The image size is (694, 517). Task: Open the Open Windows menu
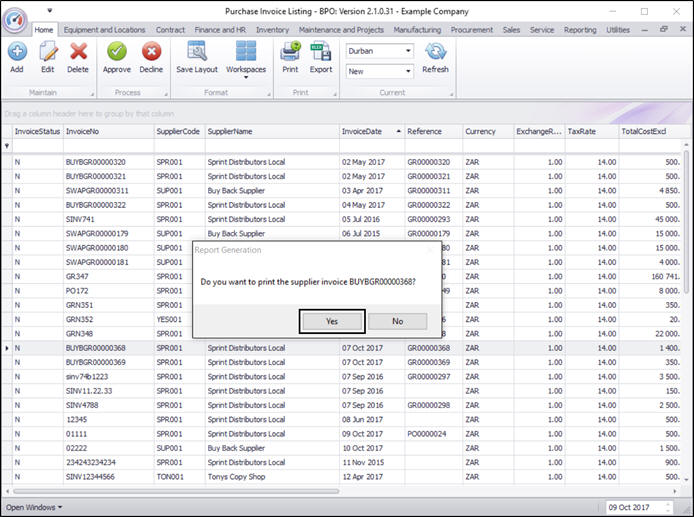coord(34,507)
